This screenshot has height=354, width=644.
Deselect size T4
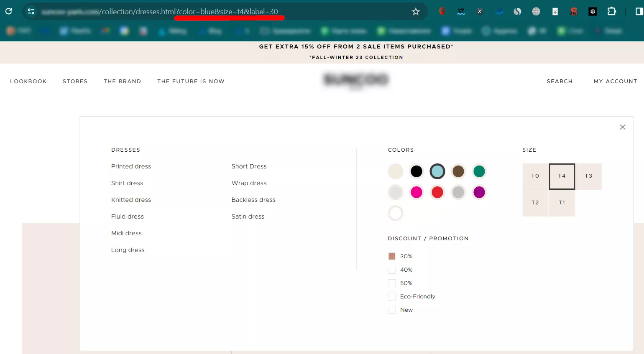pyautogui.click(x=562, y=176)
